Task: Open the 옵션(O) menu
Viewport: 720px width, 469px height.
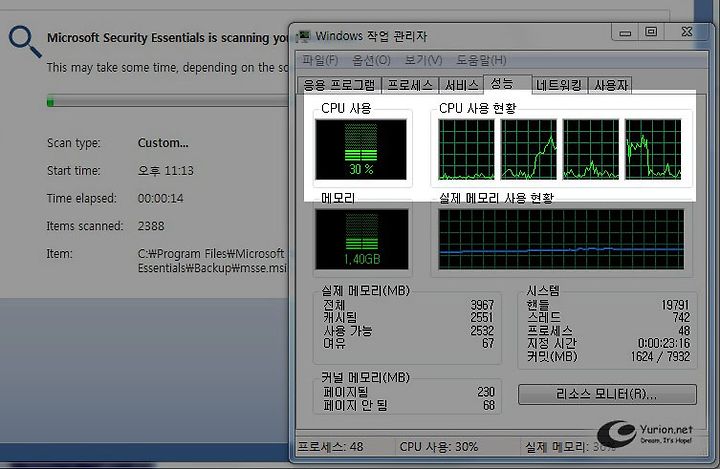Action: (371, 60)
